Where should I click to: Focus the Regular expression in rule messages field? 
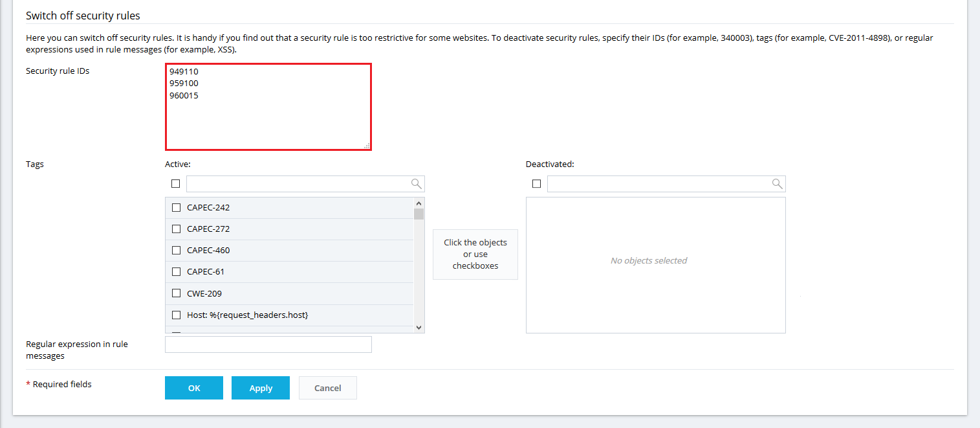268,344
